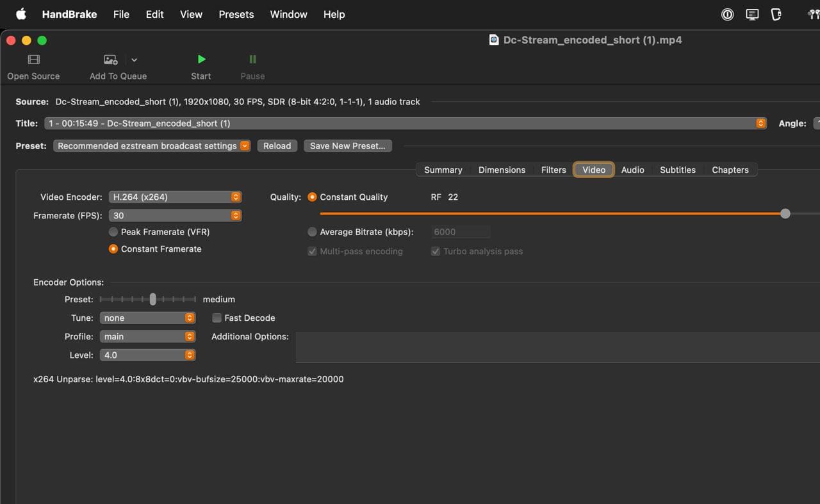Switch to the Subtitles tab
Image resolution: width=820 pixels, height=504 pixels.
pyautogui.click(x=678, y=170)
